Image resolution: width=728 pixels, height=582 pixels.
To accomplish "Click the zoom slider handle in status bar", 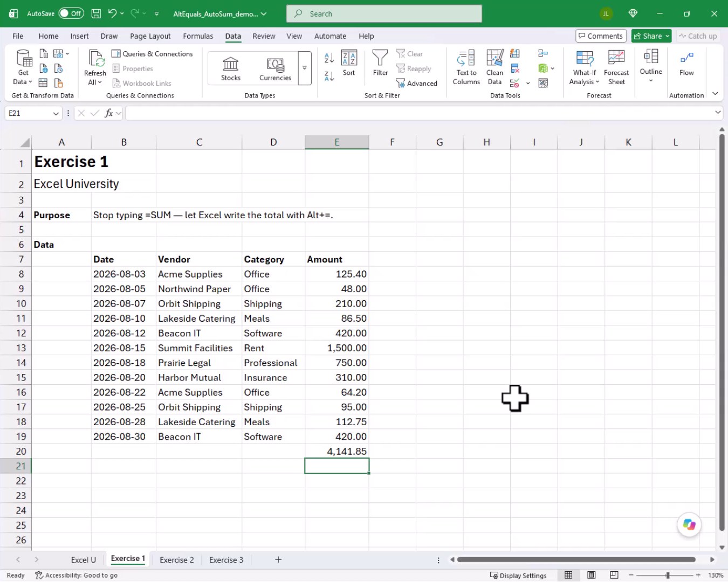I will 668,575.
